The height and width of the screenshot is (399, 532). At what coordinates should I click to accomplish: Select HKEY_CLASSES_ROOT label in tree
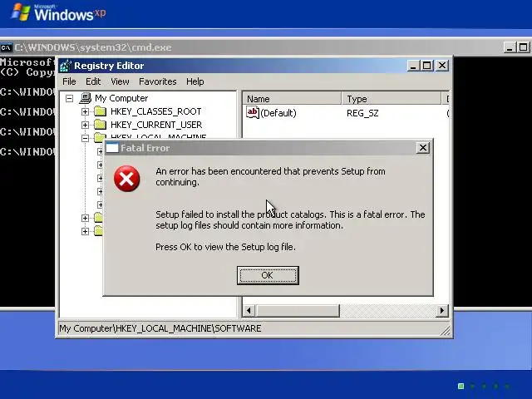(x=155, y=111)
